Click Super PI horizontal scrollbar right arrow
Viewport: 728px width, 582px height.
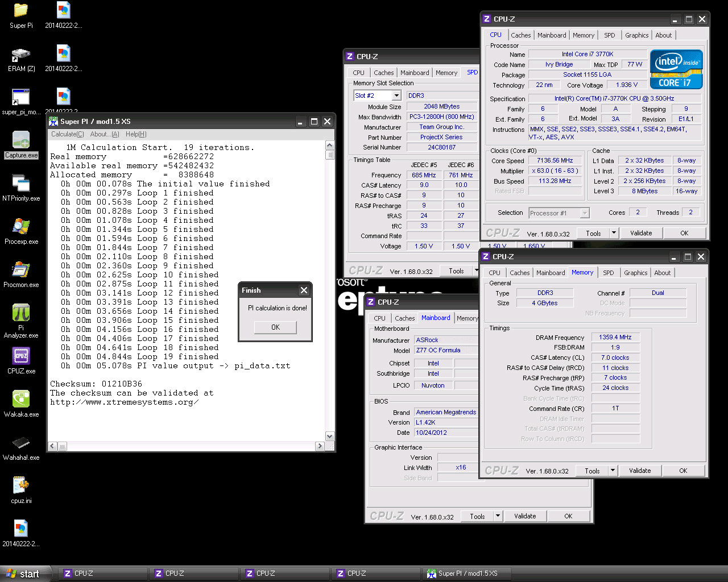320,447
